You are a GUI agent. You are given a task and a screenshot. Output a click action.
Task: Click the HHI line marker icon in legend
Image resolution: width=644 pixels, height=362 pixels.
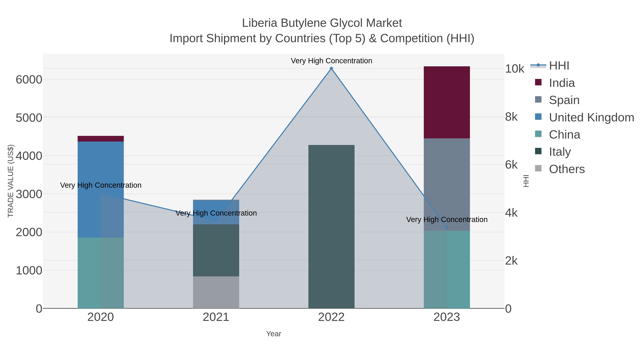538,65
